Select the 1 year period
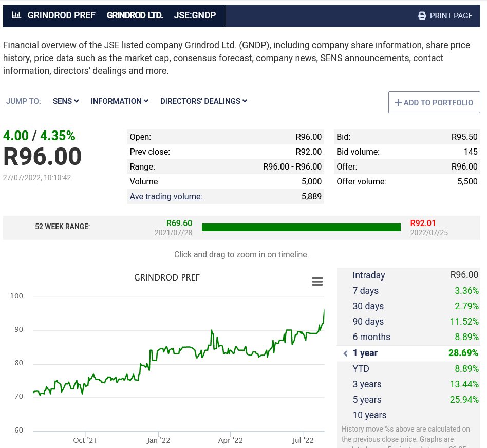 coord(408,353)
